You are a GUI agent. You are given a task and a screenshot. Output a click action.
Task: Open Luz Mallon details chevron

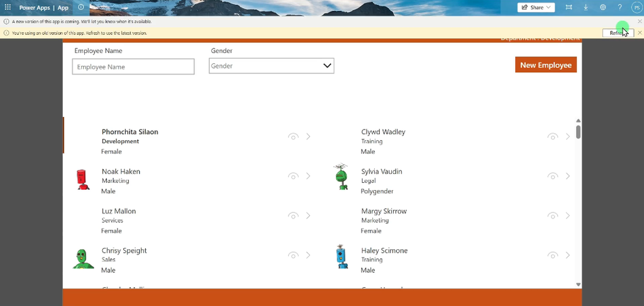point(308,216)
